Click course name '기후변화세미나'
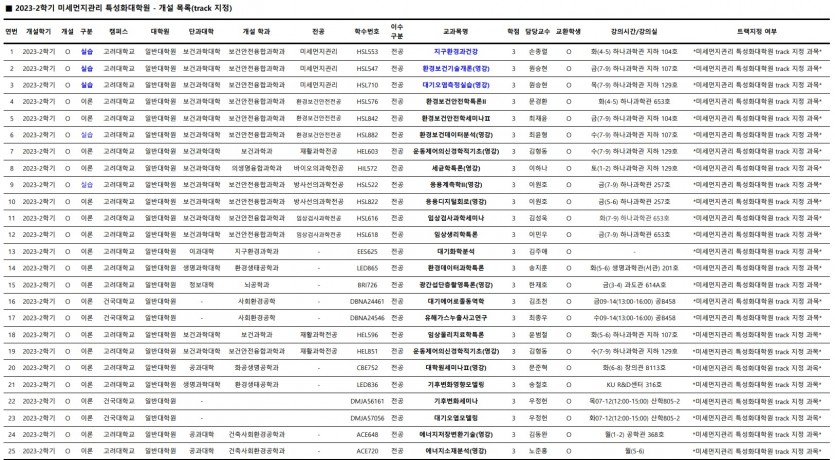This screenshot has width=835, height=460. pos(455,401)
